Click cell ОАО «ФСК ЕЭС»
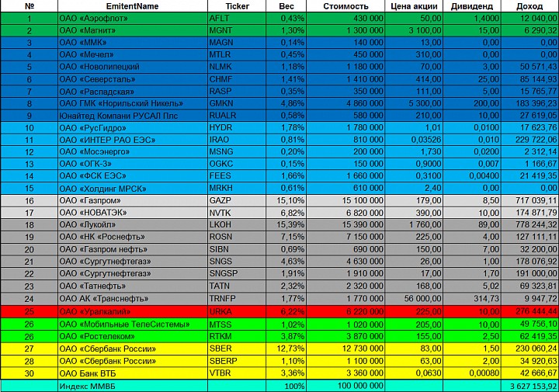This screenshot has width=559, height=392. click(x=132, y=176)
